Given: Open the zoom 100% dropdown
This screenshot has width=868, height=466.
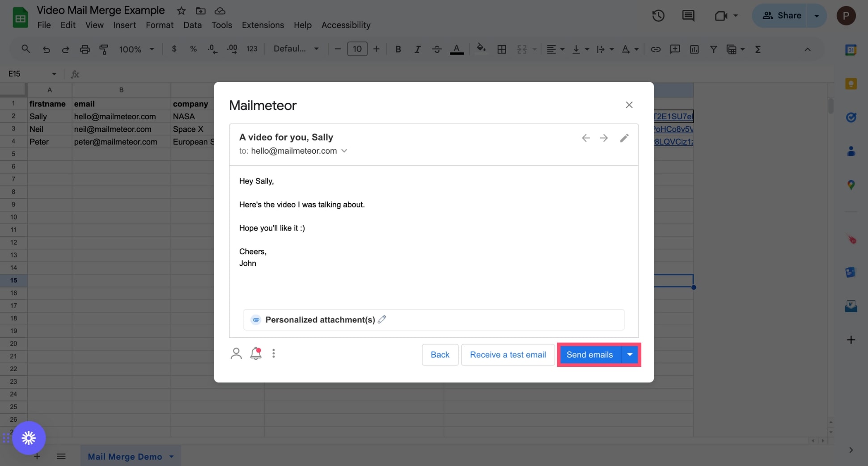Looking at the screenshot, I should click(136, 49).
